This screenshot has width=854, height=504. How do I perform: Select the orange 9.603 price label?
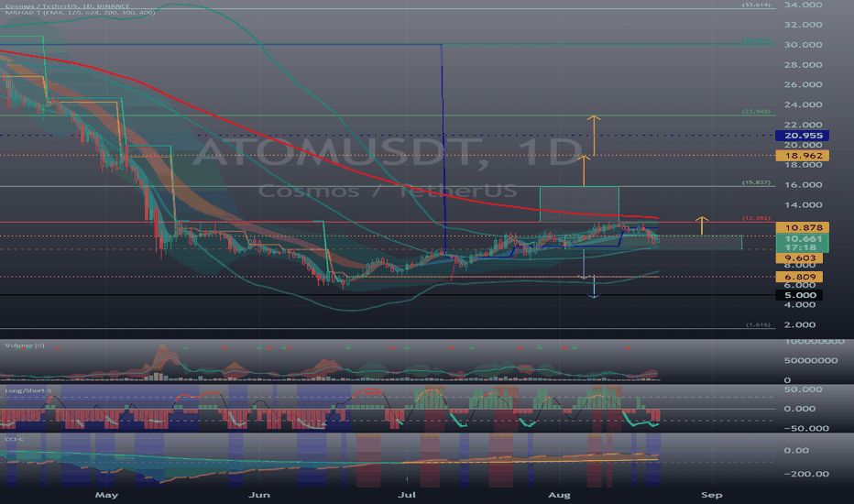(799, 258)
